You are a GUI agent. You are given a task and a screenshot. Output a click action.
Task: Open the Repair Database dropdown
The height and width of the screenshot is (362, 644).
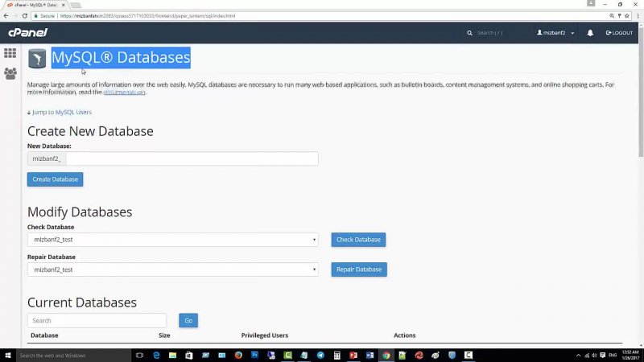tap(172, 269)
